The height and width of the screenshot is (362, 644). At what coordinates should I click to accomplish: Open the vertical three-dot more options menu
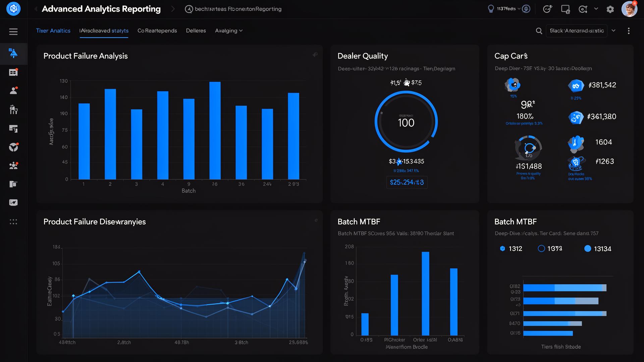click(629, 31)
